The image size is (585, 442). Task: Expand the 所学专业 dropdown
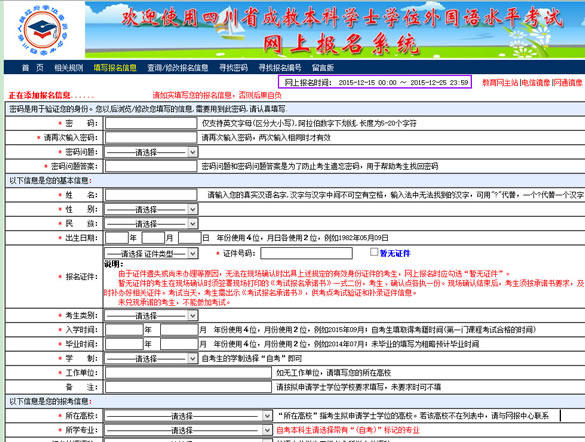[x=188, y=430]
